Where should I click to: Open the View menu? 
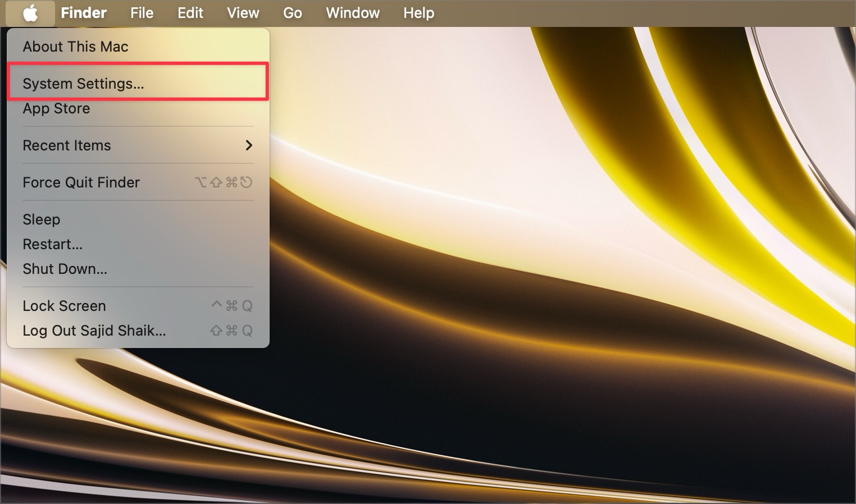tap(243, 13)
